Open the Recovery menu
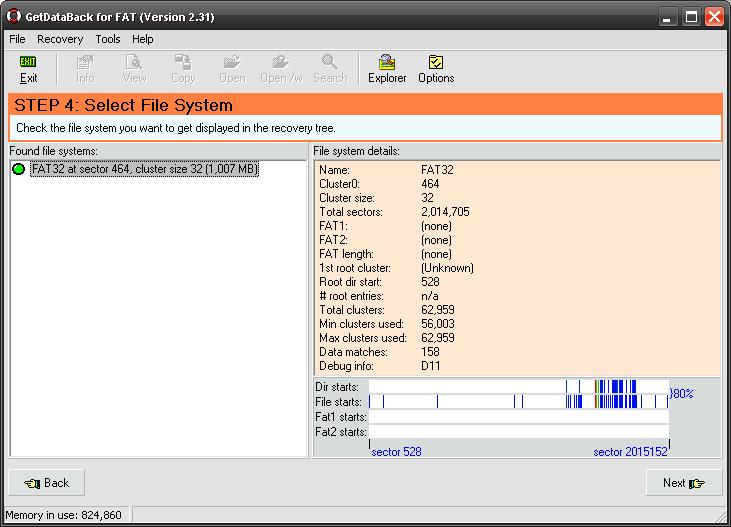This screenshot has height=527, width=731. pos(60,39)
